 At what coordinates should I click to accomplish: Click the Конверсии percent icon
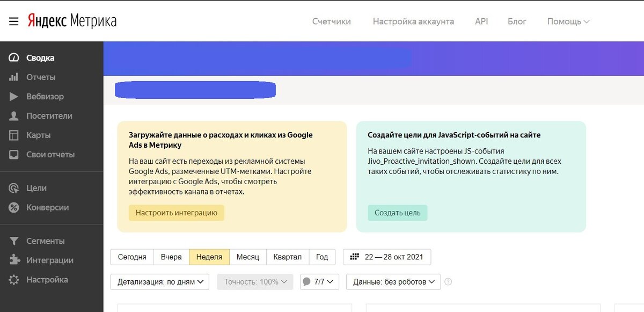pos(14,207)
